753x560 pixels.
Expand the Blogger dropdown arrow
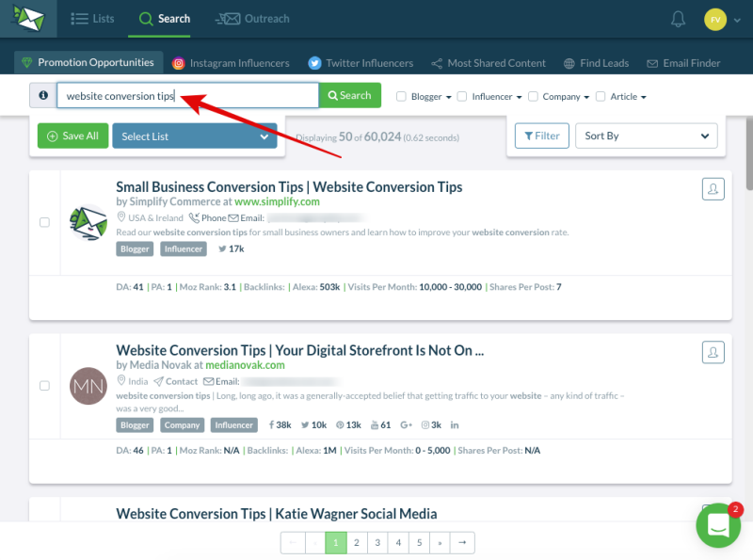tap(449, 98)
